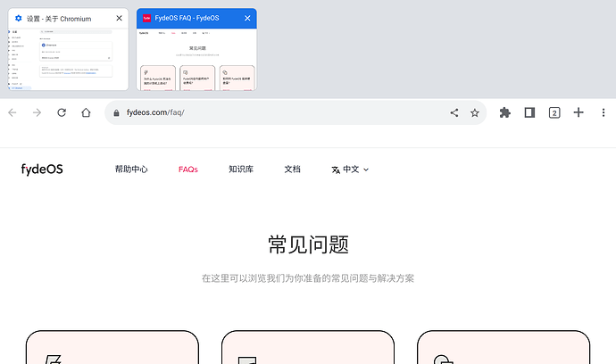Go back to the previous page
616x364 pixels.
click(x=12, y=112)
